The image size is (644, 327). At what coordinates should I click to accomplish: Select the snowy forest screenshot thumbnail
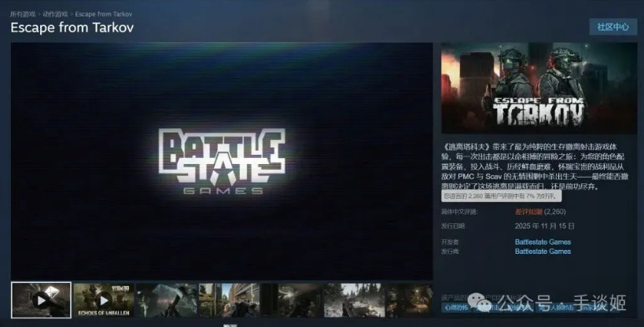pyautogui.click(x=353, y=299)
